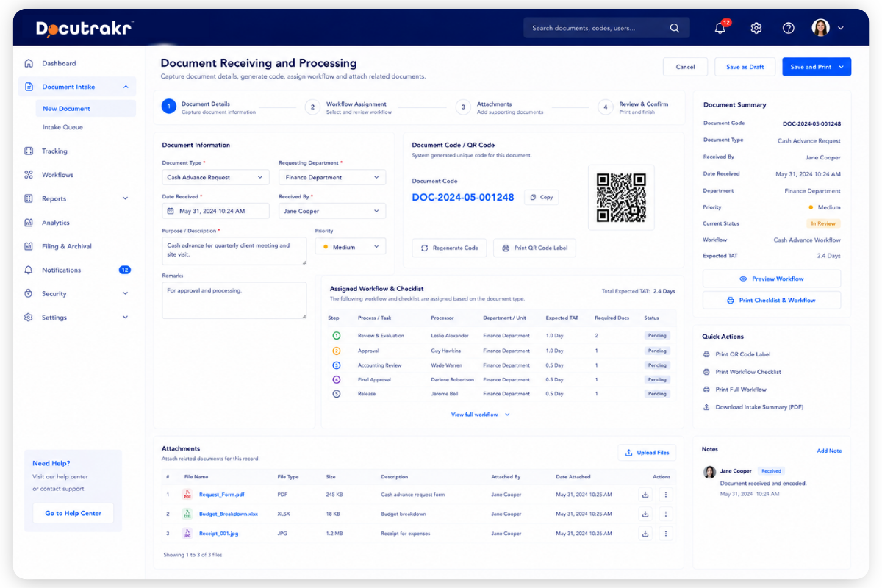This screenshot has width=882, height=588.
Task: Click Print Checklist & Workflow
Action: point(772,300)
